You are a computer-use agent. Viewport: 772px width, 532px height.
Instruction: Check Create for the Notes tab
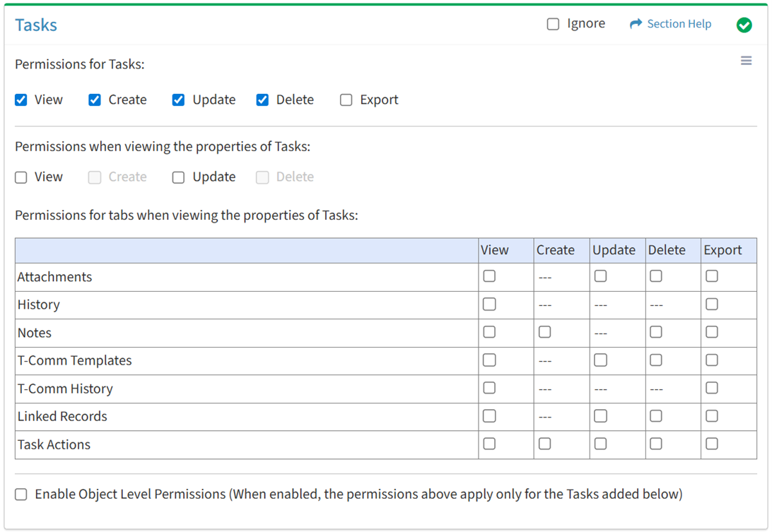(x=544, y=332)
